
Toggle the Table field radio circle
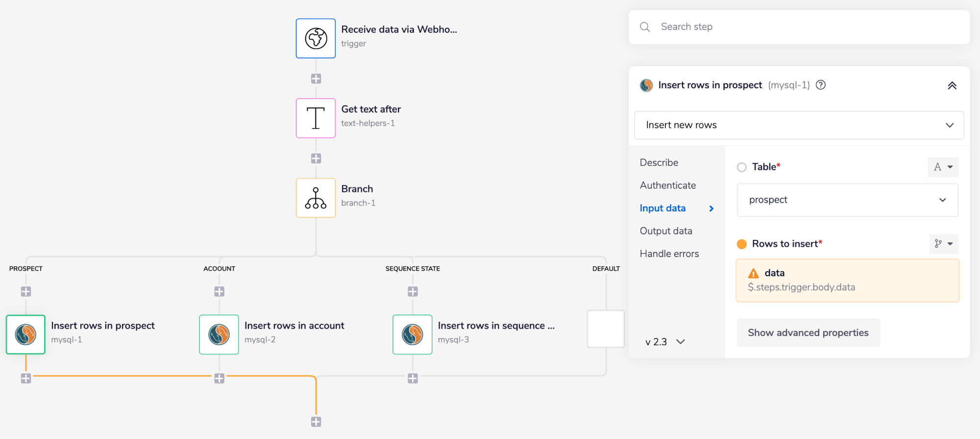pyautogui.click(x=742, y=167)
